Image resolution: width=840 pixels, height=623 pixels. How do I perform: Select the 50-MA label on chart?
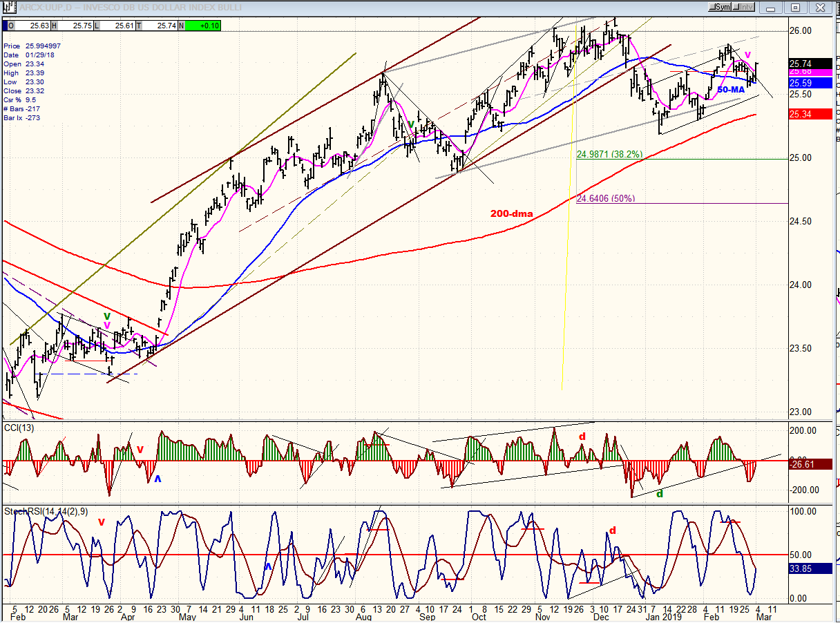[730, 90]
